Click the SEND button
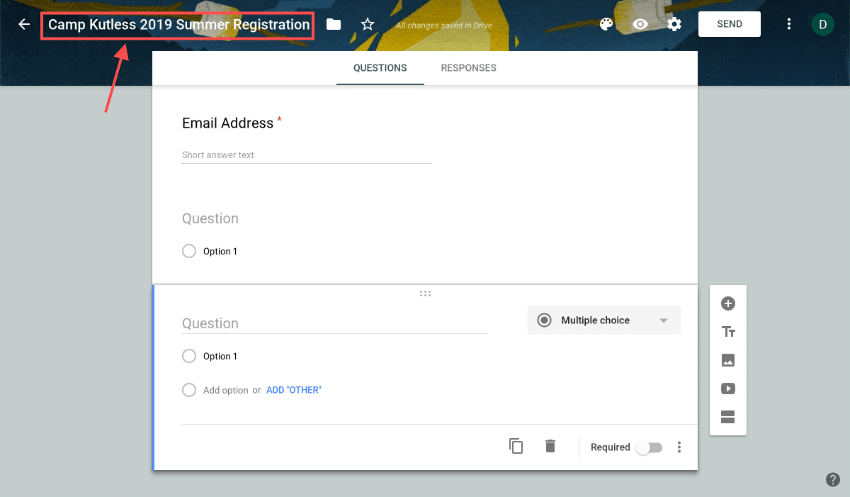This screenshot has height=497, width=850. click(x=729, y=24)
